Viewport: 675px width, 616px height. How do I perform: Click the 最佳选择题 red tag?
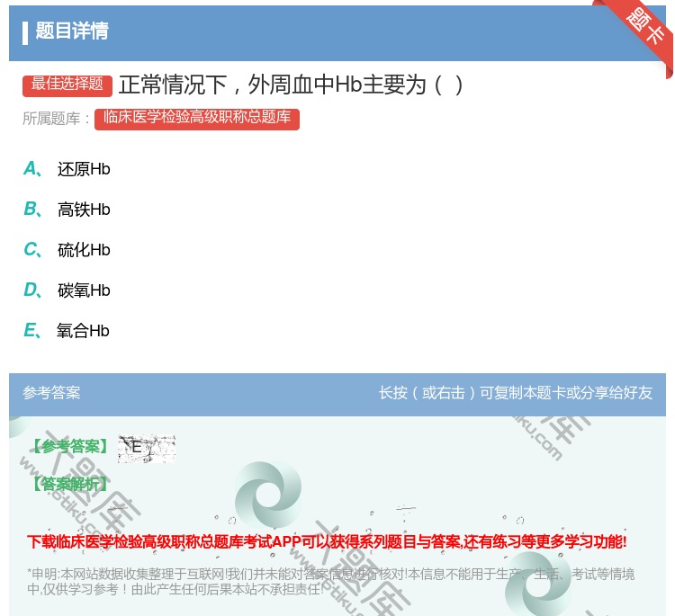(67, 85)
